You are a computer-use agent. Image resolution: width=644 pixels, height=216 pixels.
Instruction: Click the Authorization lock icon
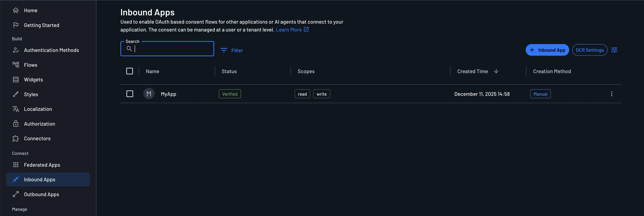16,124
